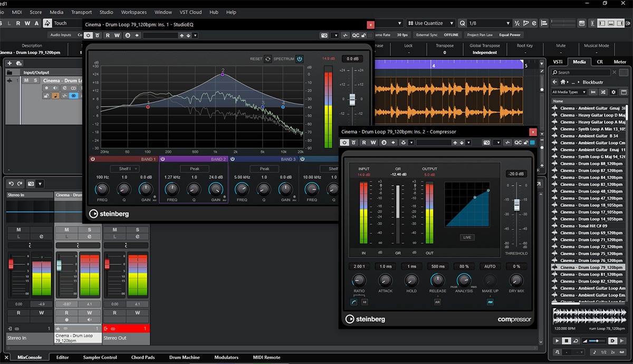Toggle the StudioEQ spectrum display

pyautogui.click(x=300, y=59)
